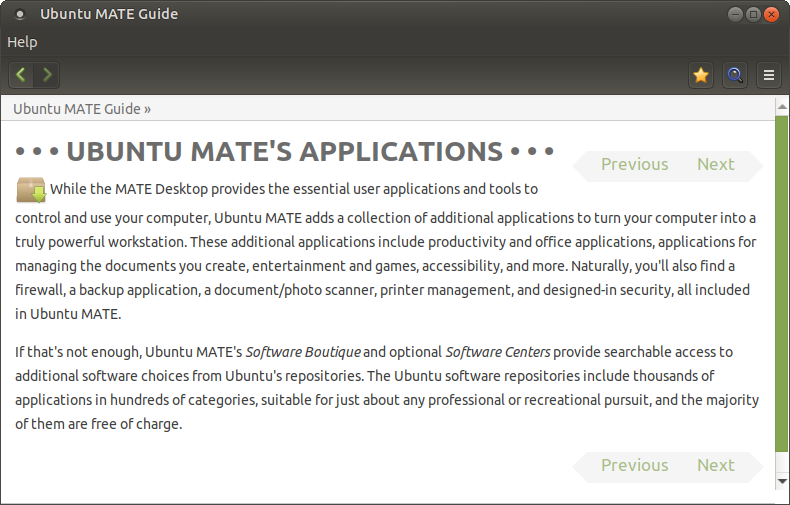Click the italic Software Boutique text
The width and height of the screenshot is (790, 505).
click(303, 352)
